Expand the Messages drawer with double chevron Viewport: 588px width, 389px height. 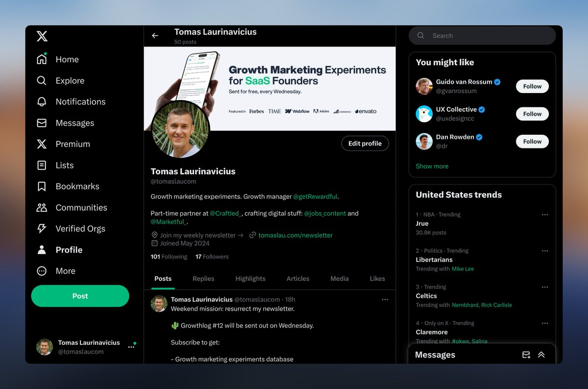[541, 355]
